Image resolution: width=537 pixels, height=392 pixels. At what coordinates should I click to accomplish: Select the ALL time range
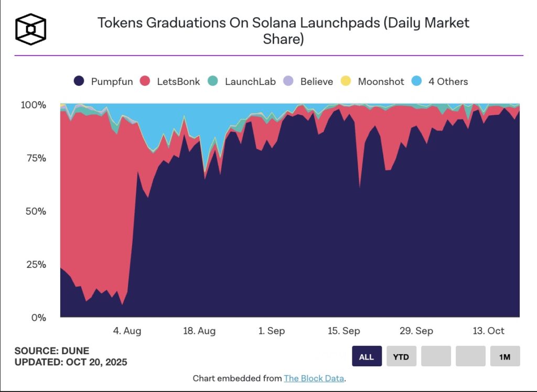[x=367, y=356]
